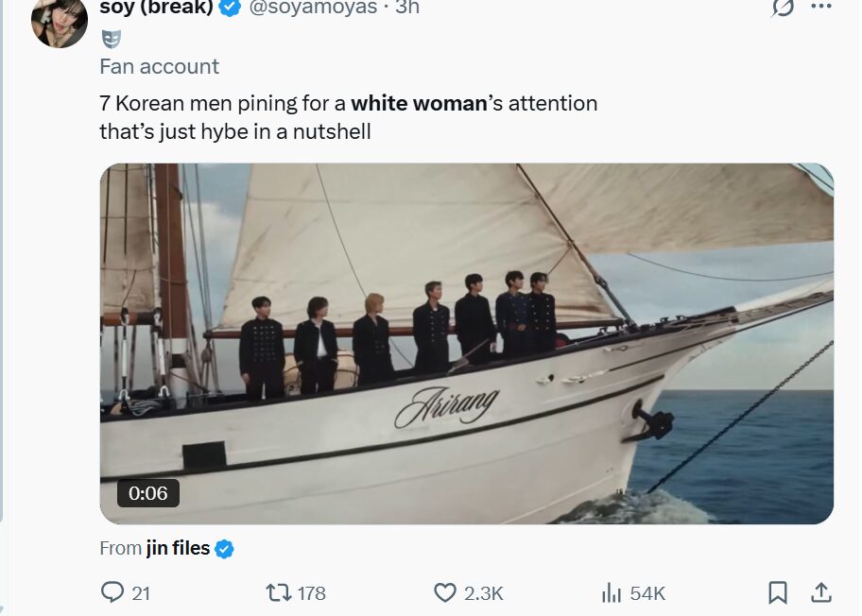Click the reply speech bubble icon

pyautogui.click(x=113, y=592)
